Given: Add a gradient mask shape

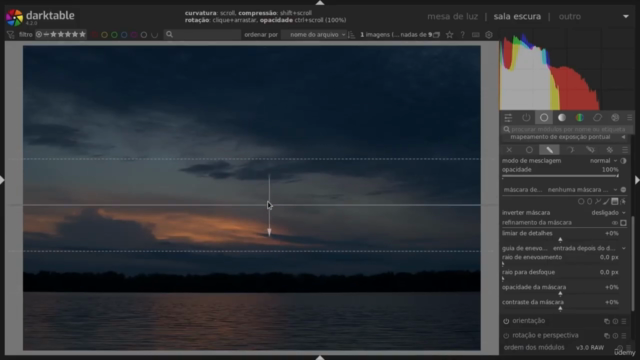Looking at the screenshot, I should point(615,201).
